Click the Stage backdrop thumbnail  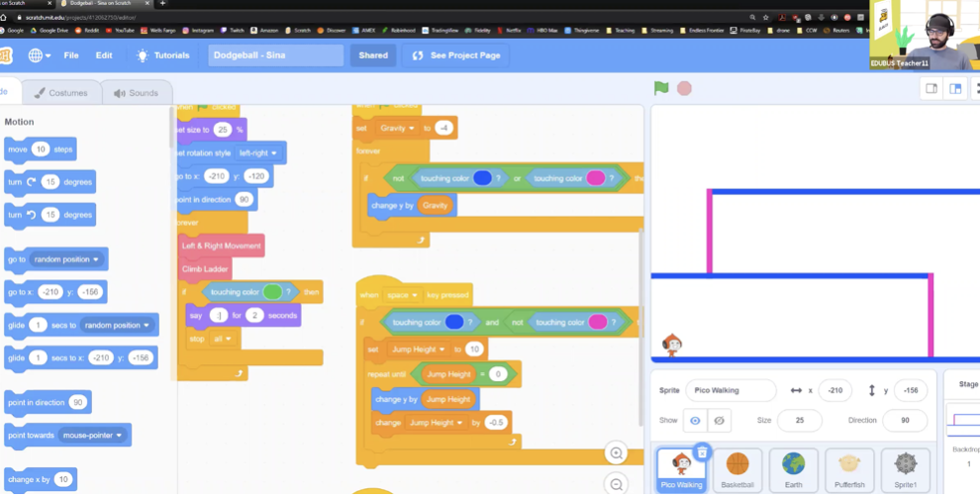pyautogui.click(x=963, y=420)
